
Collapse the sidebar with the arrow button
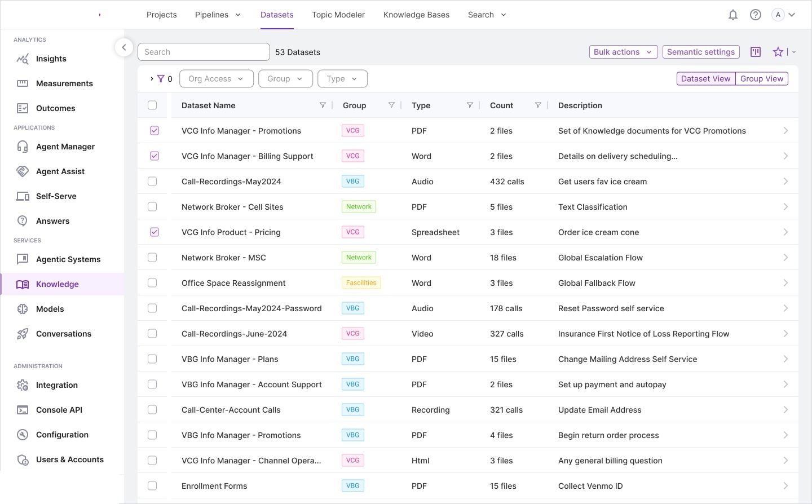tap(123, 47)
